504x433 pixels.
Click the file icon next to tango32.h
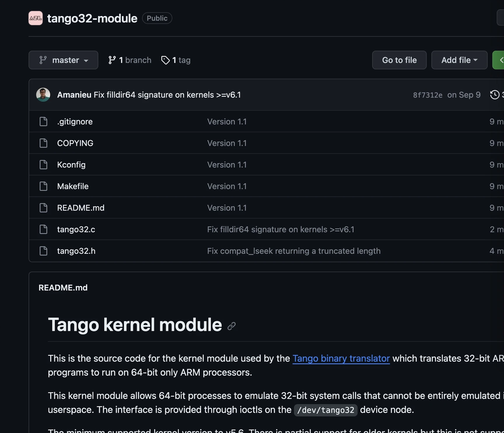point(44,251)
